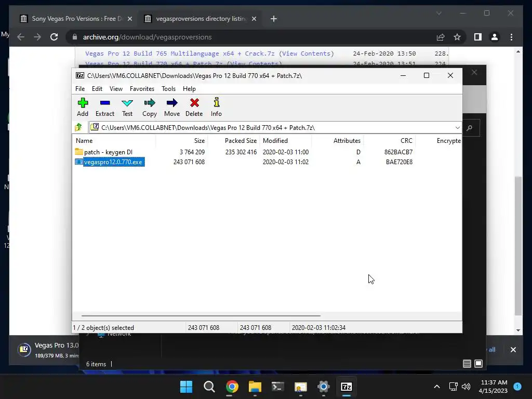Go forward in Chrome
Image resolution: width=532 pixels, height=399 pixels.
[x=37, y=37]
